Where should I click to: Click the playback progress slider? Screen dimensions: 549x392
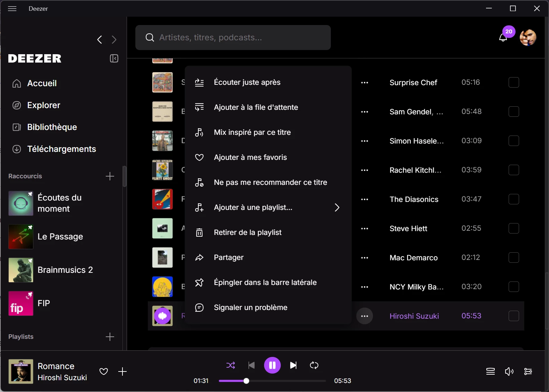point(272,381)
